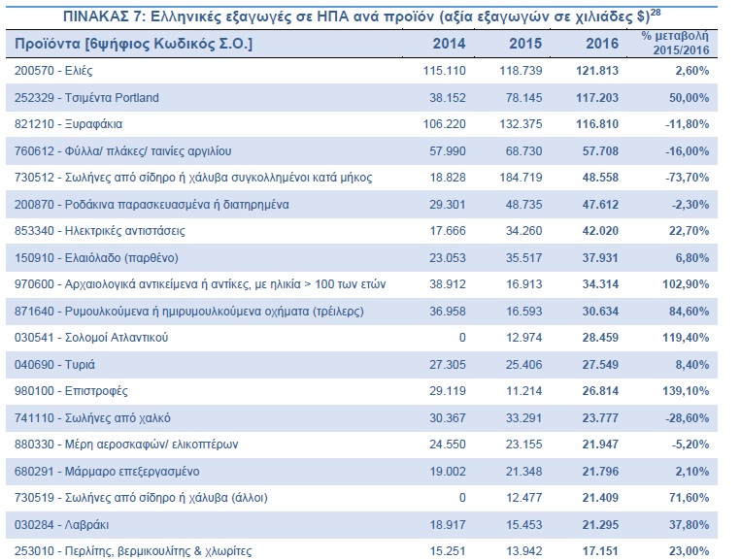Select the row '980100 - Επιστροφές'
Screen dimensions: 741x560
click(361, 391)
